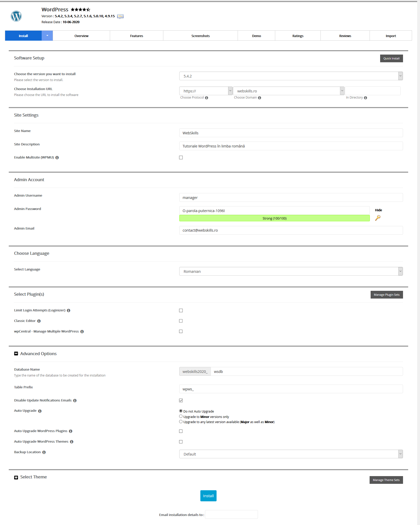
Task: Click the WordPress logo icon
Action: (x=16, y=16)
